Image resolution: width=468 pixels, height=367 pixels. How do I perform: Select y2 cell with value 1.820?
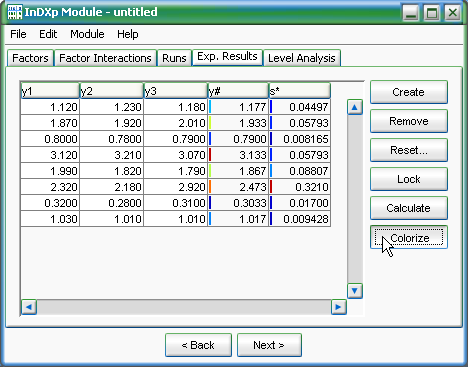pos(112,171)
